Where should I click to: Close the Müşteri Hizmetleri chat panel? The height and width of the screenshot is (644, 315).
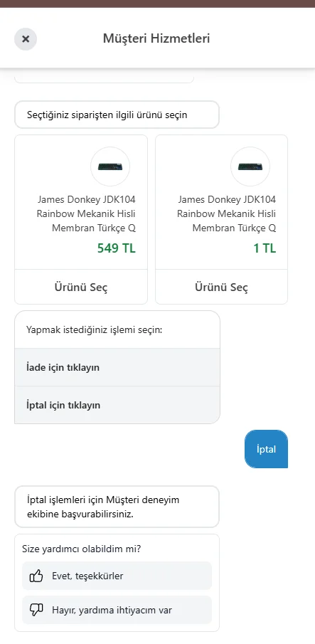pyautogui.click(x=26, y=39)
